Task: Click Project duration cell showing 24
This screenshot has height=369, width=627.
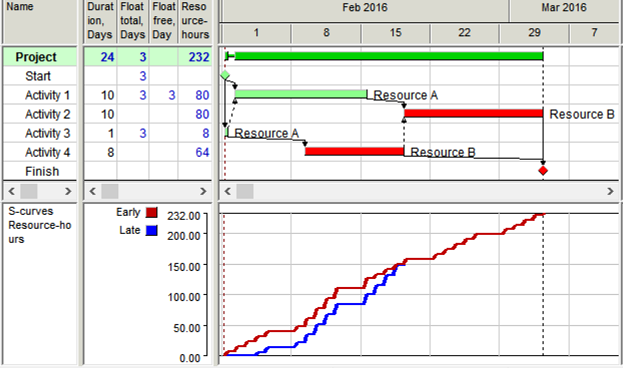Action: [100, 57]
